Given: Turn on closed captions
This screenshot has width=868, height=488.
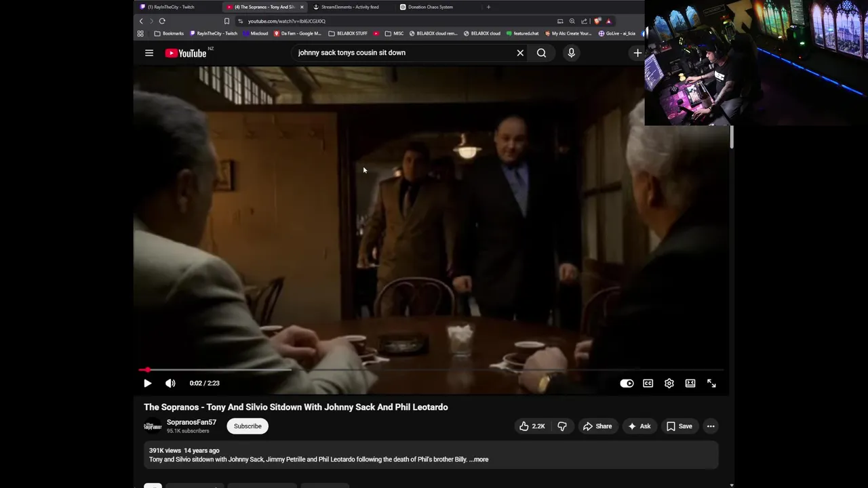Looking at the screenshot, I should [648, 383].
